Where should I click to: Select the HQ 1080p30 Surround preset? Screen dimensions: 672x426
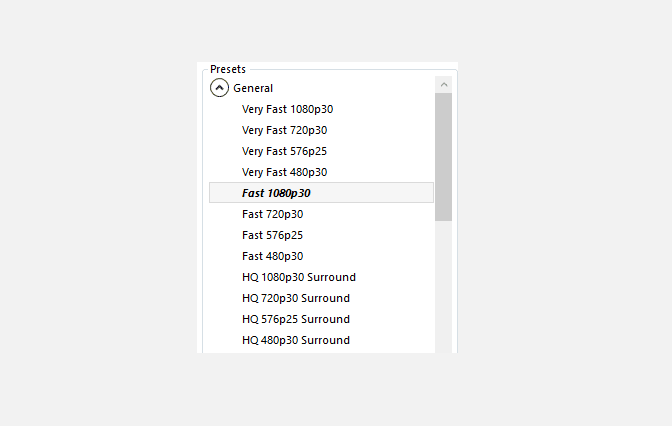click(298, 277)
